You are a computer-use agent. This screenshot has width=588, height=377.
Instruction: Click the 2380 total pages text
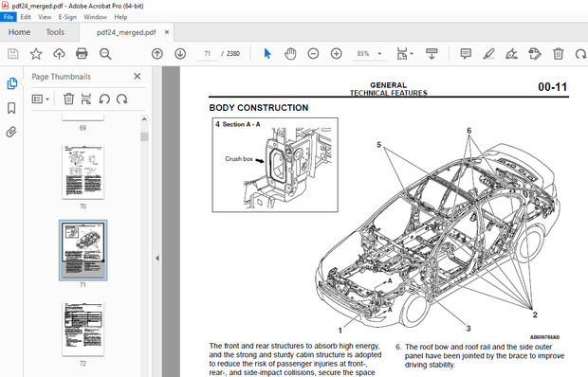[233, 54]
